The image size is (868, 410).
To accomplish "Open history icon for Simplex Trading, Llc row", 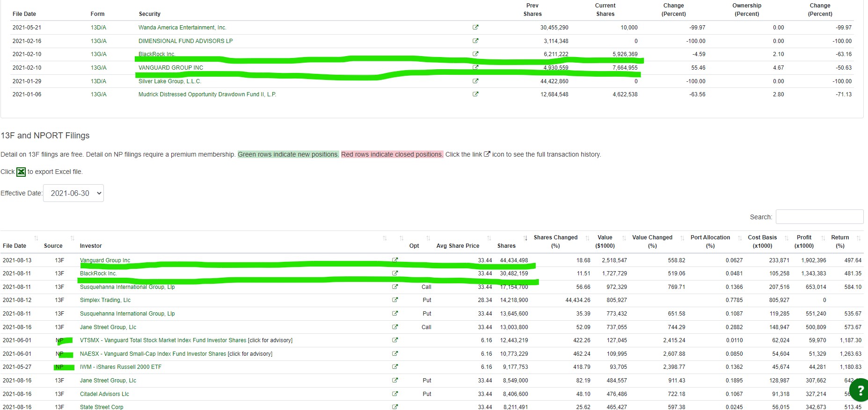I will click(395, 300).
